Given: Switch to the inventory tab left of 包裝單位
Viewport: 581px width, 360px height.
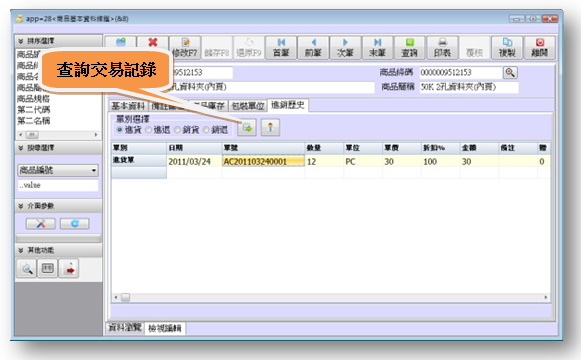Looking at the screenshot, I should pos(208,106).
